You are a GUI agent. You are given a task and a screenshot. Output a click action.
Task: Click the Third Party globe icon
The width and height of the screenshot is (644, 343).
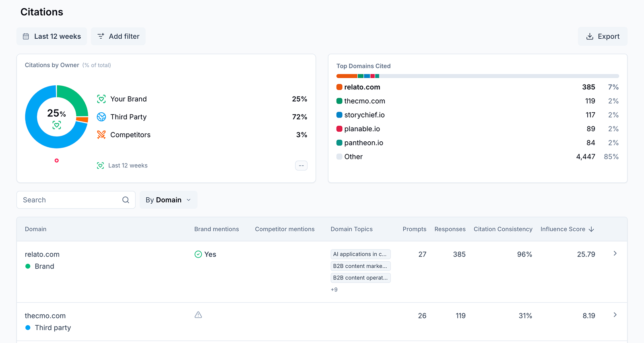click(x=101, y=117)
